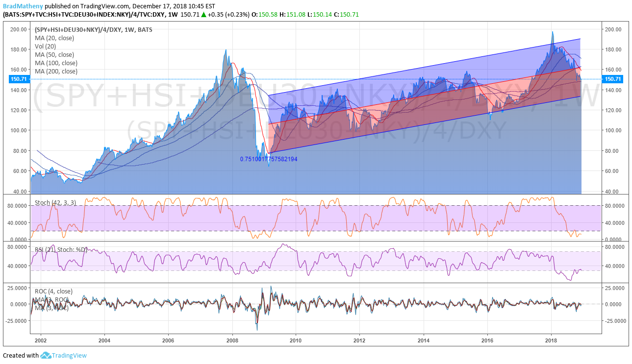Click the green up-arrow change indicator

[203, 15]
